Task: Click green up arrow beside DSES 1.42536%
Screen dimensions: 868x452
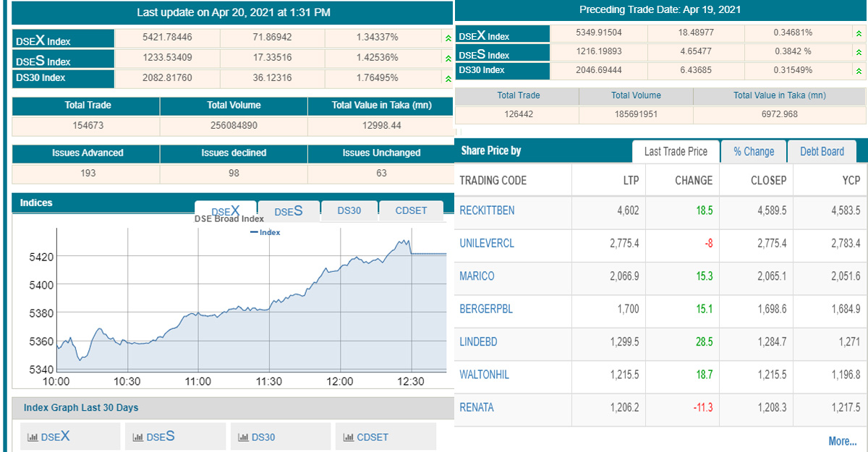Action: point(448,59)
